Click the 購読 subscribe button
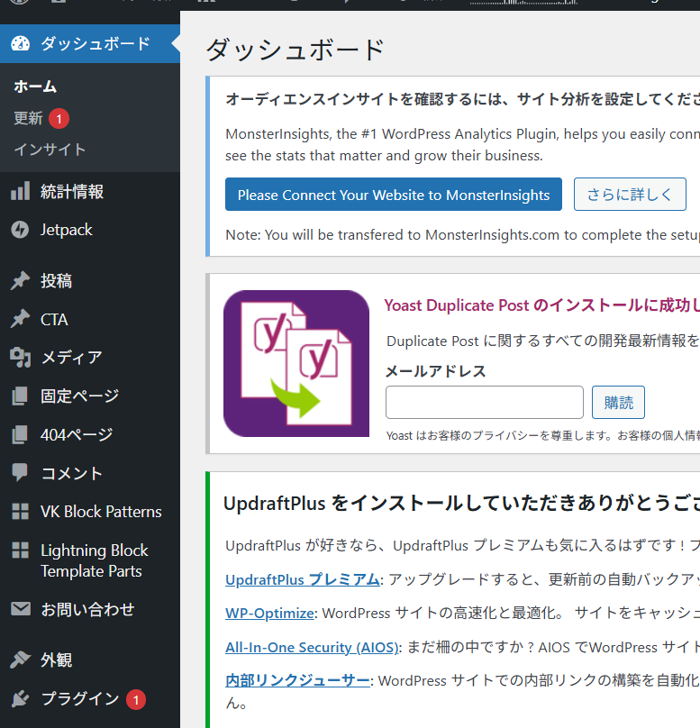Screen dimensions: 700x728 pos(618,403)
